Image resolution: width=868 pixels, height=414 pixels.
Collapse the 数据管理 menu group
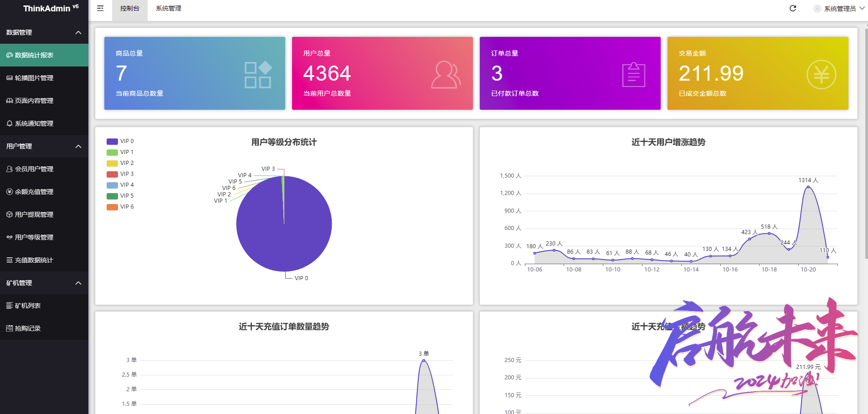click(44, 32)
